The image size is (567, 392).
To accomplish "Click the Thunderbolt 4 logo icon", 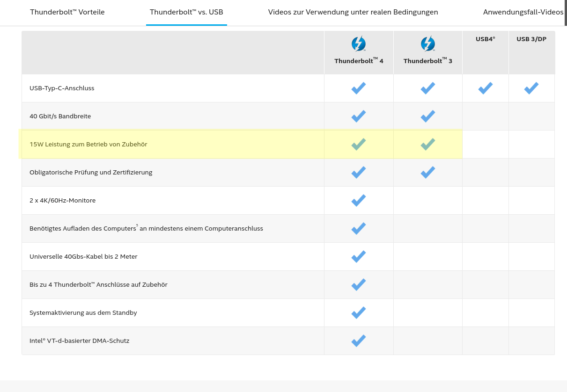I will 359,44.
